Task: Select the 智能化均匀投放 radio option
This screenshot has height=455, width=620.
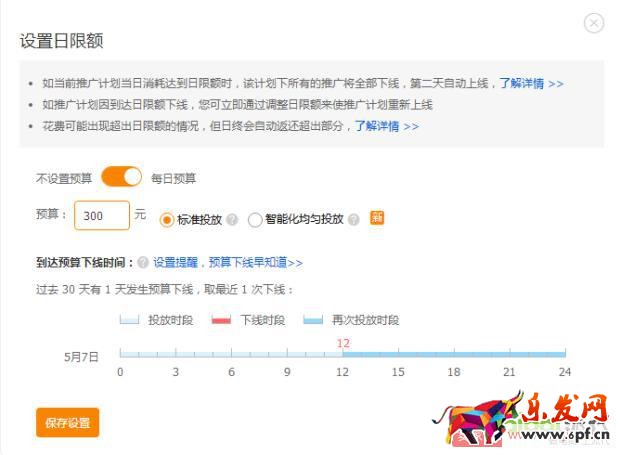Action: click(255, 220)
